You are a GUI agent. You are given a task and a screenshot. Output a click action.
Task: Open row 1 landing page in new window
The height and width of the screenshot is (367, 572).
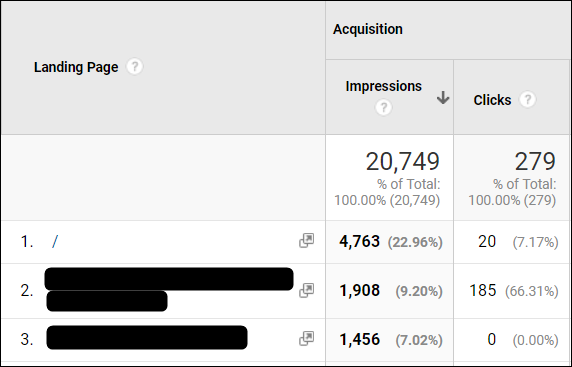pos(306,241)
